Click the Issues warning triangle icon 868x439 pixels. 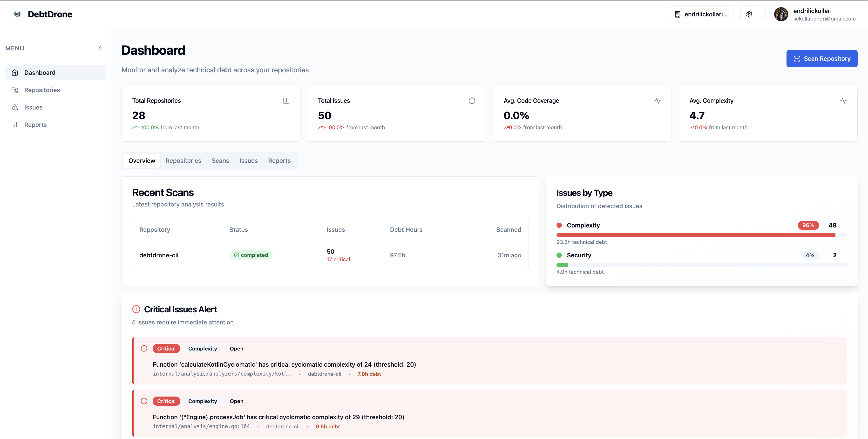tap(15, 107)
